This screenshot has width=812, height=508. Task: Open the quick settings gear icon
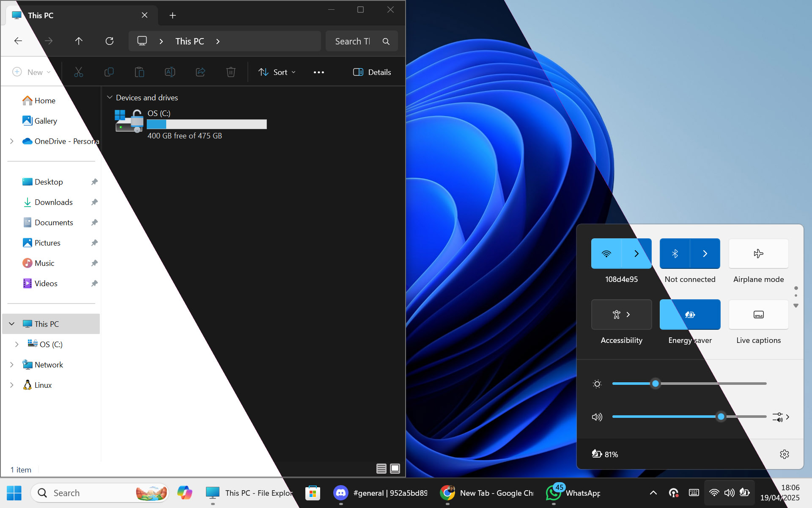pyautogui.click(x=784, y=454)
